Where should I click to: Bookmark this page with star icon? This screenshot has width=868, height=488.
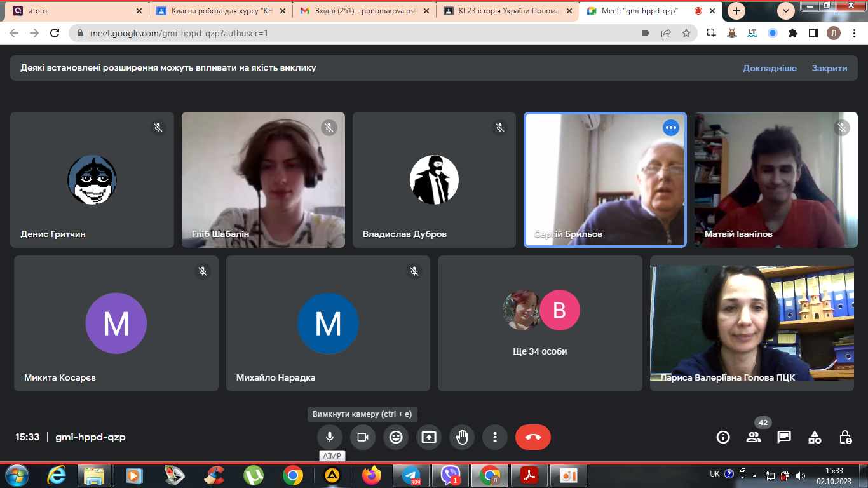point(686,33)
